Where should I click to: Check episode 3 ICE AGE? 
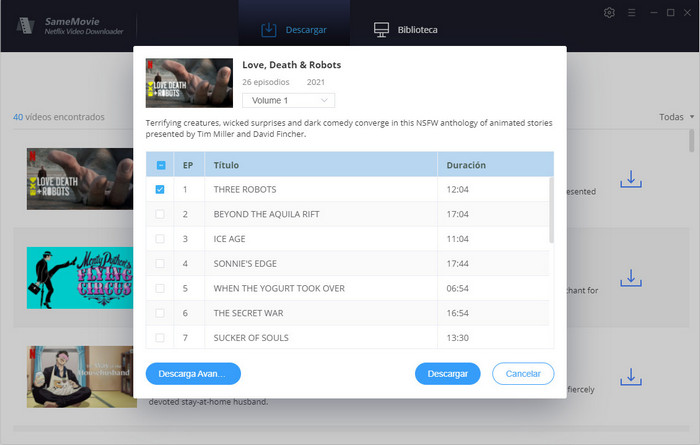click(160, 239)
